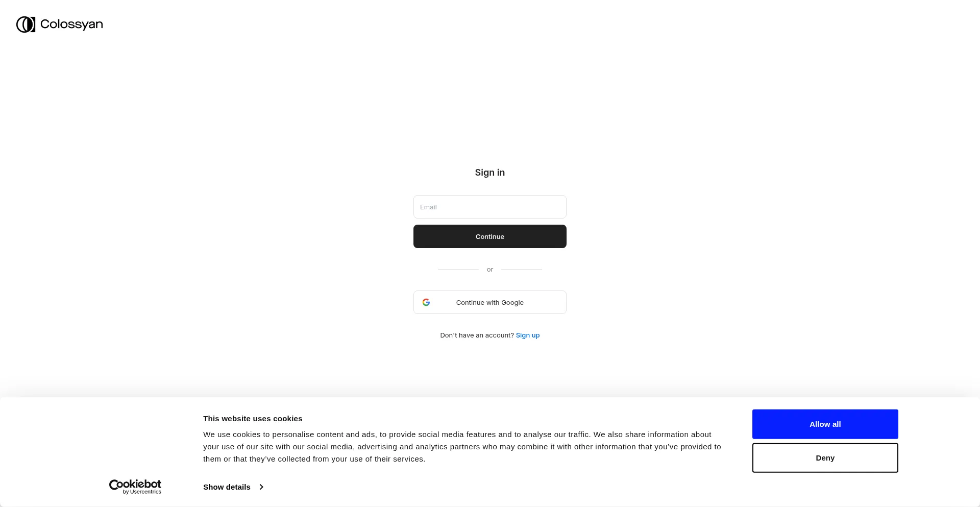This screenshot has height=507, width=980.
Task: Accept cookies with Allow all
Action: point(825,424)
